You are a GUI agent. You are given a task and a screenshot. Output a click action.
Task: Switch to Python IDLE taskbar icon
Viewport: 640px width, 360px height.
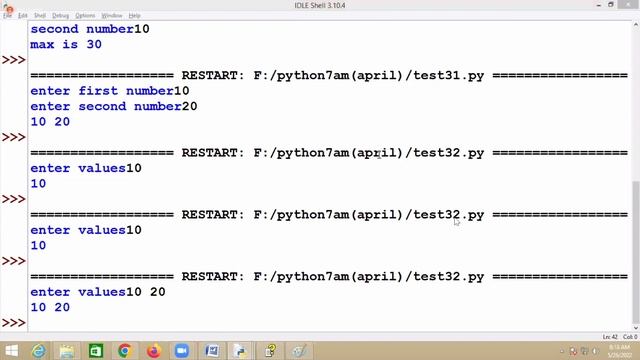pos(240,351)
